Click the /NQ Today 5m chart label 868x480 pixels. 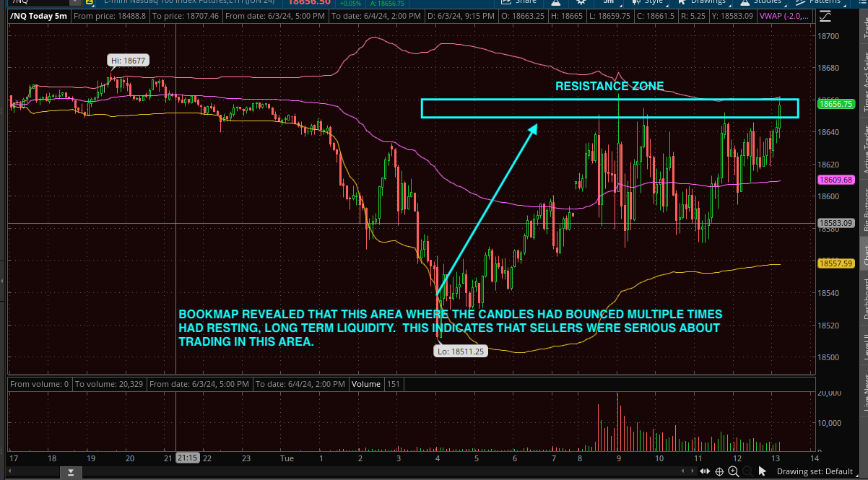39,16
